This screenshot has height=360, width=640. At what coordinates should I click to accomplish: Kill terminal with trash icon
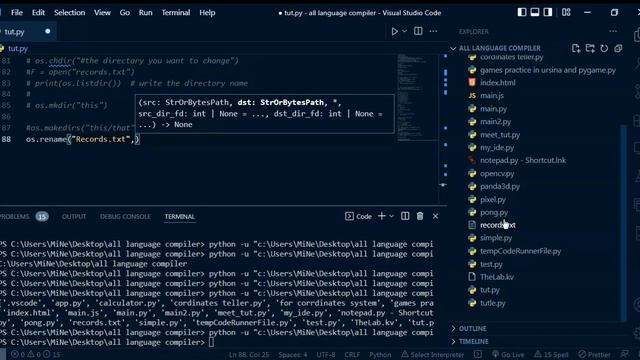click(x=420, y=216)
